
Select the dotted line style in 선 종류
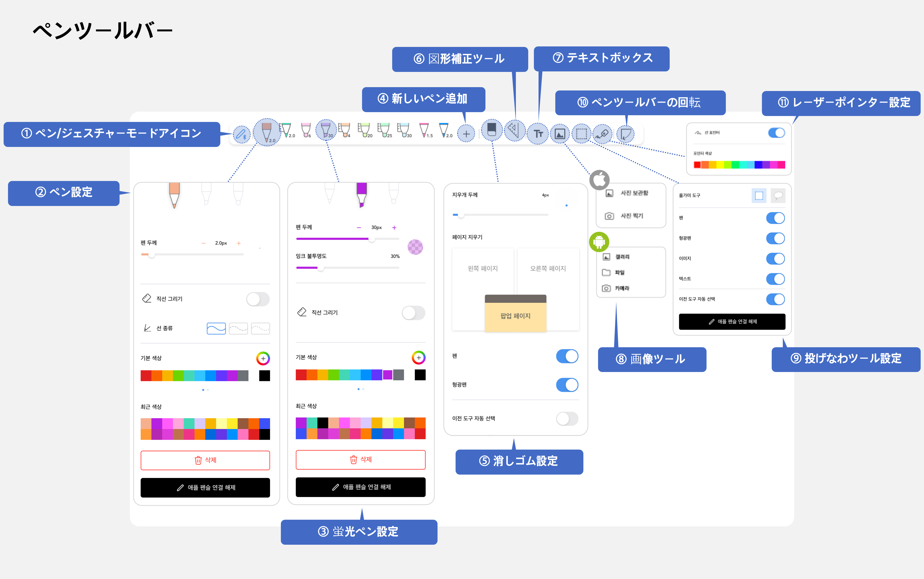pos(260,329)
